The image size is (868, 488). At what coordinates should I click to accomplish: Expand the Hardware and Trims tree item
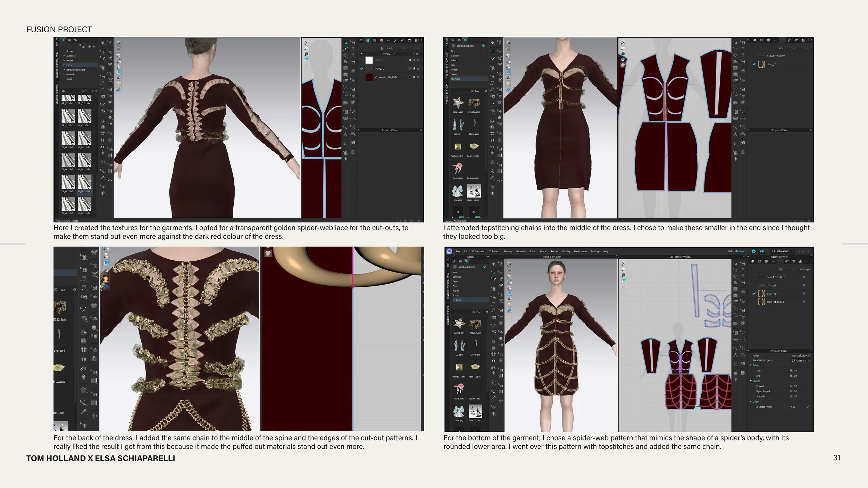click(x=64, y=70)
